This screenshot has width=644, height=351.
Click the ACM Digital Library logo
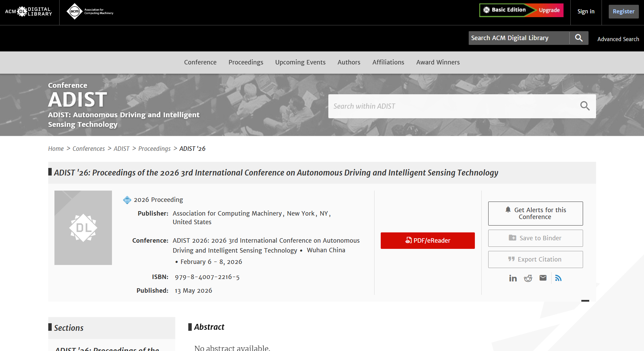point(28,12)
